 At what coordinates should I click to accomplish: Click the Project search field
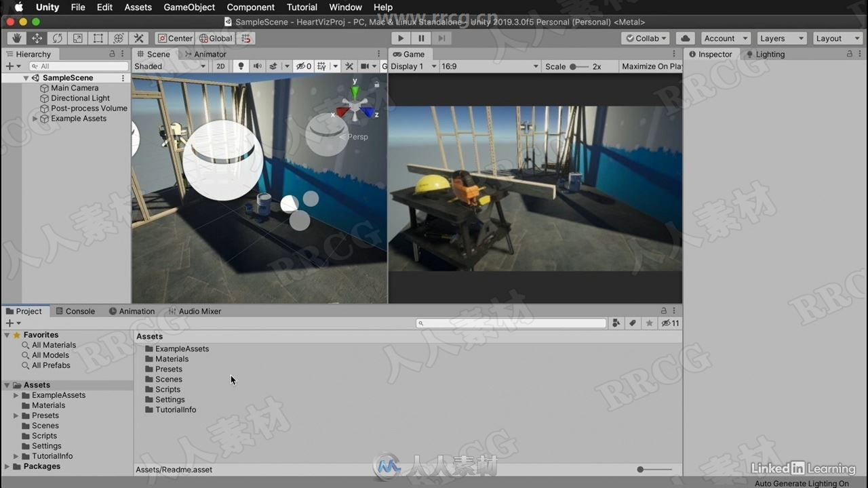tap(511, 323)
